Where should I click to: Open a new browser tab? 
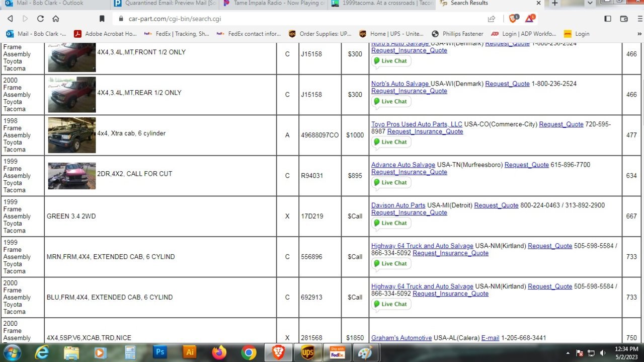(x=554, y=3)
